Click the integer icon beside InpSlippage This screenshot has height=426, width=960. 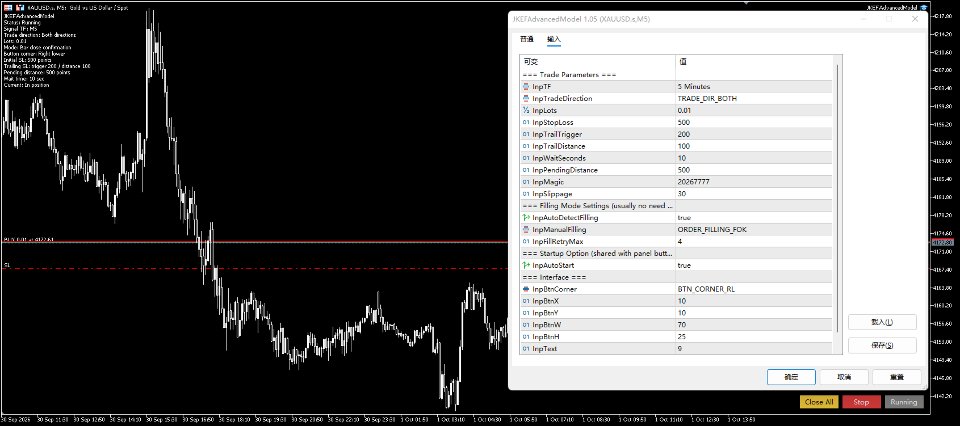[526, 194]
